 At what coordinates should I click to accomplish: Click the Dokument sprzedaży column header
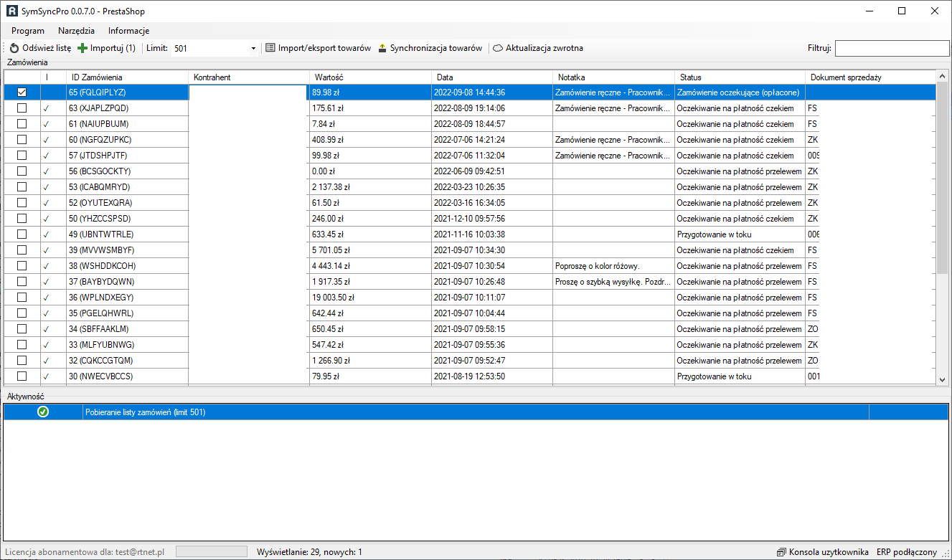(870, 77)
